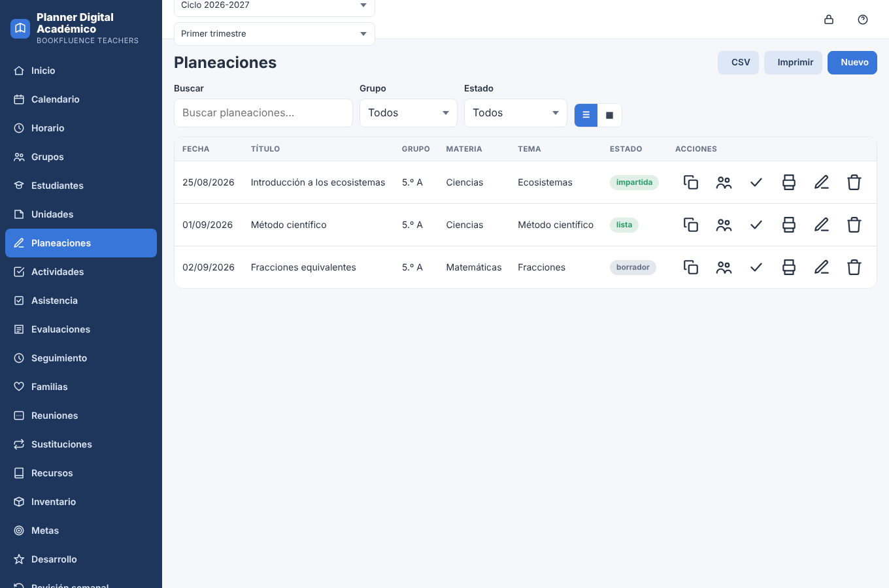
Task: Open the Evaluaciones section
Action: pos(81,329)
